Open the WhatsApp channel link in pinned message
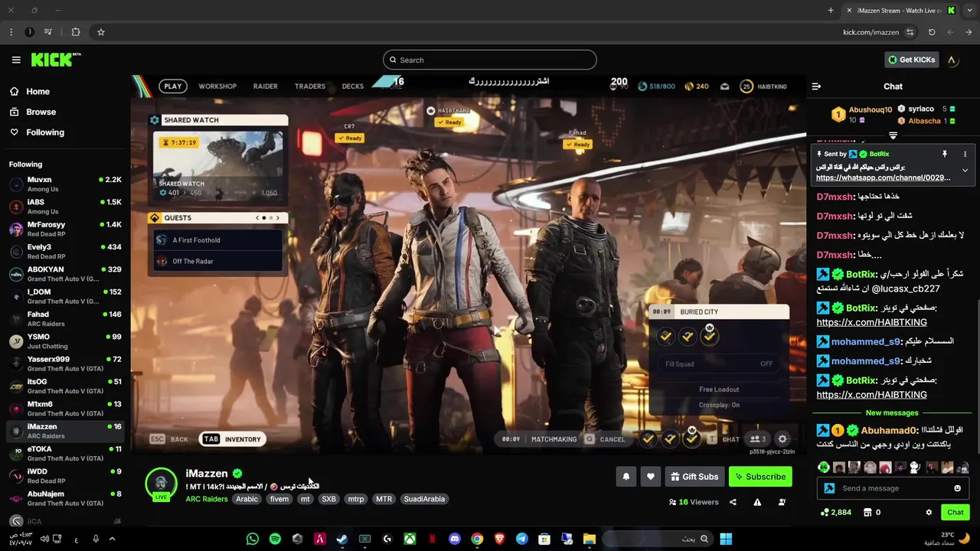 tap(884, 178)
